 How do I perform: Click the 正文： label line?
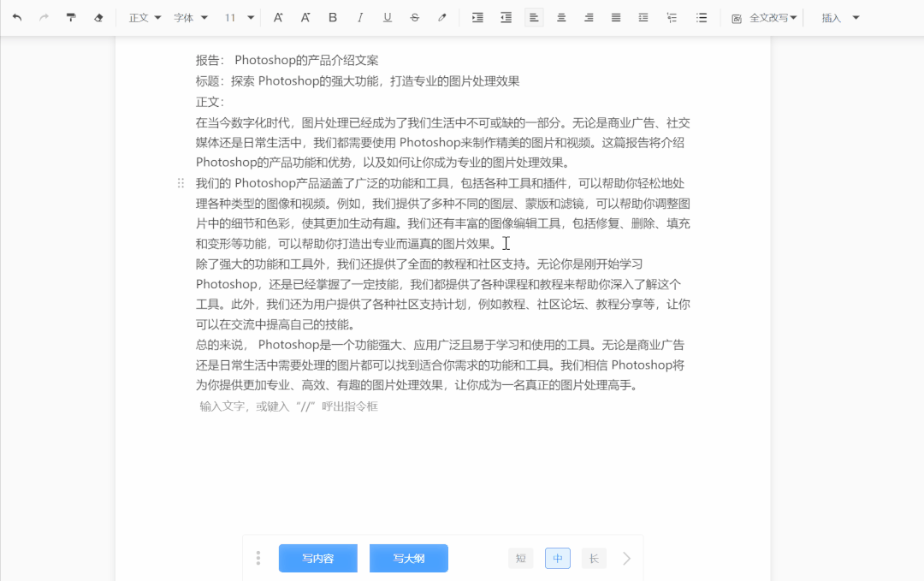[210, 102]
